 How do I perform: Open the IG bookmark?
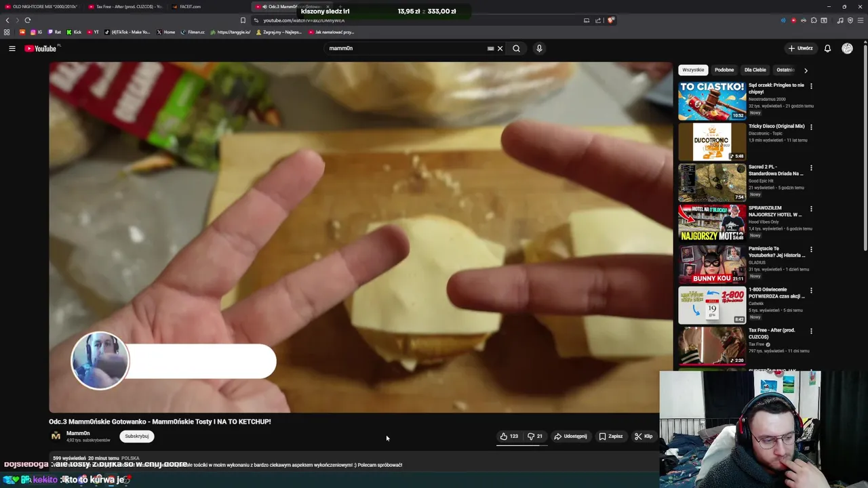[37, 32]
